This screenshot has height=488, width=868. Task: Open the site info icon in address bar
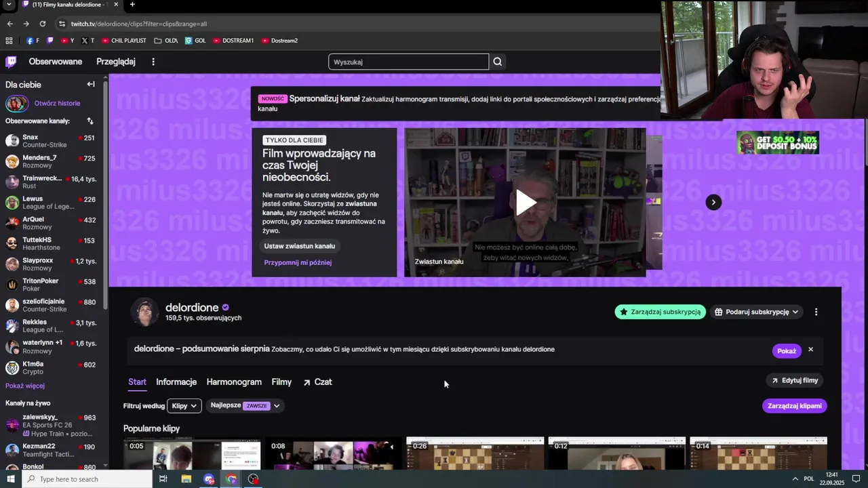point(62,24)
